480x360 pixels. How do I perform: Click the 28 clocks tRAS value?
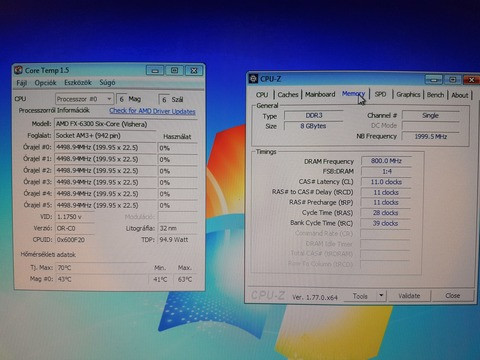pos(386,213)
